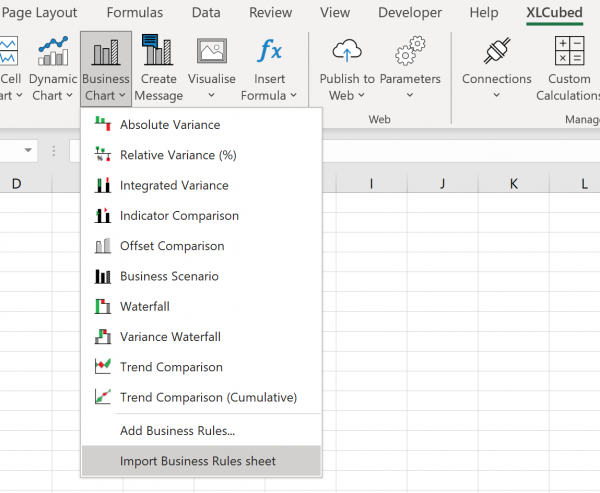600x493 pixels.
Task: Select Indicator Comparison menu entry
Action: tap(201, 215)
